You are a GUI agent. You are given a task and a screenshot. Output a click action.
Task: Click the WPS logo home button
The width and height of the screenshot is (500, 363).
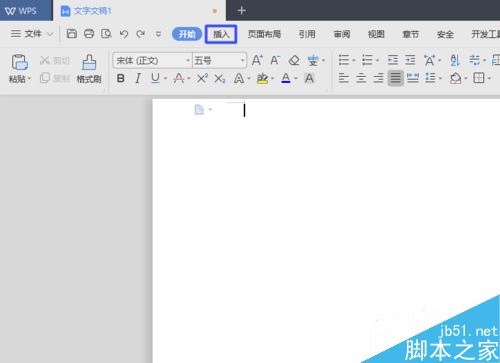(x=21, y=11)
